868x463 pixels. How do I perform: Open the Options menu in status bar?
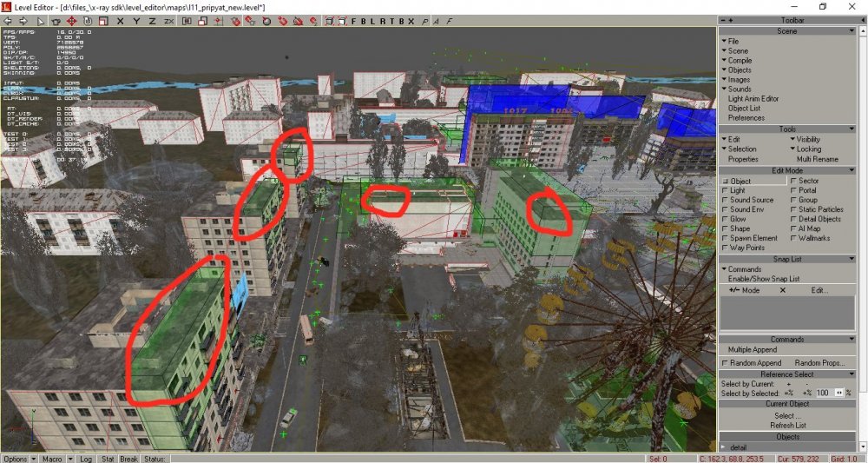point(17,458)
